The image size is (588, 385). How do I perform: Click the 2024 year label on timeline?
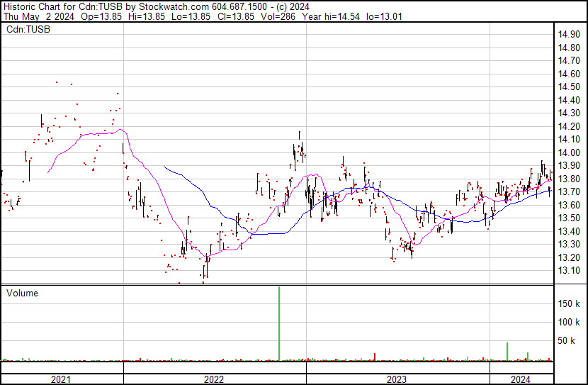521,379
